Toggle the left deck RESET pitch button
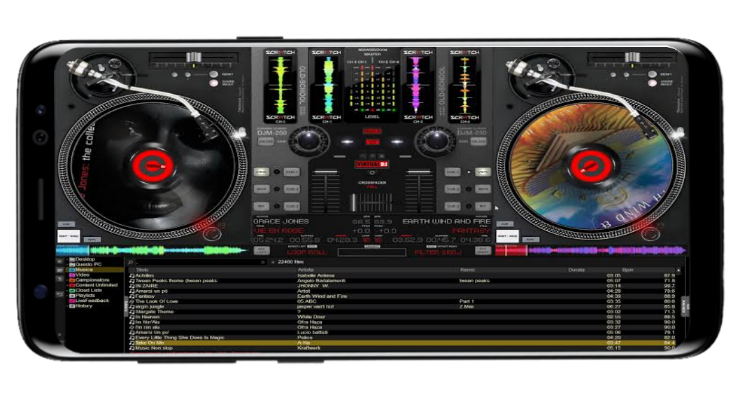 point(214,74)
